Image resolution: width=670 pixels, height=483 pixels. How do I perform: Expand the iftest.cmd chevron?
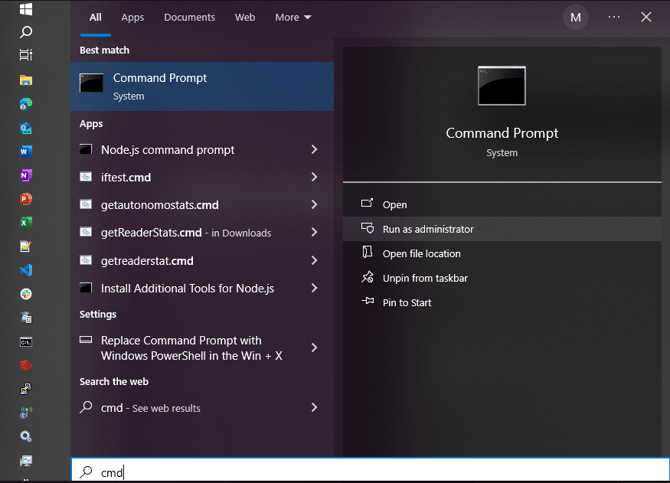click(314, 177)
